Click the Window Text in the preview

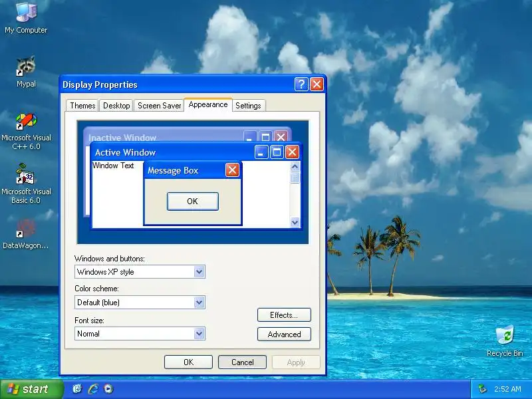click(113, 166)
